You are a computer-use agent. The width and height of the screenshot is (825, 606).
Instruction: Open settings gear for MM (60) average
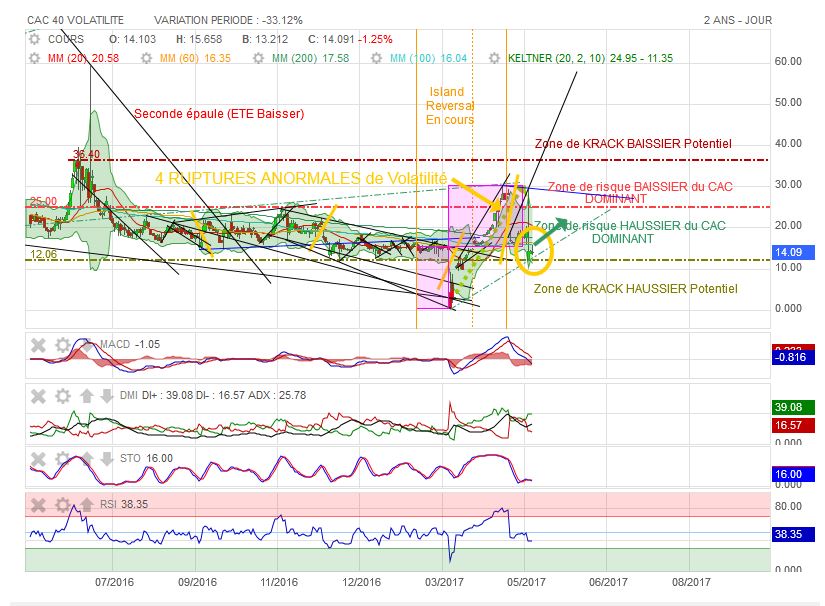[x=146, y=58]
